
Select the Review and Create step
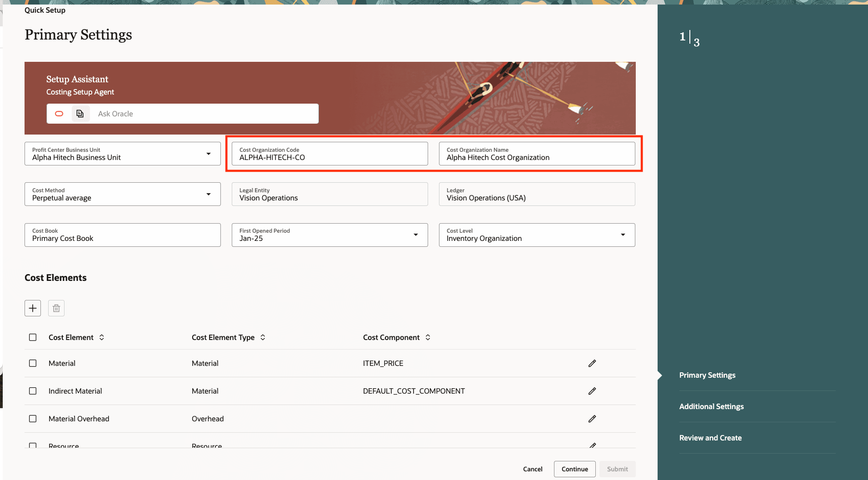click(x=710, y=438)
